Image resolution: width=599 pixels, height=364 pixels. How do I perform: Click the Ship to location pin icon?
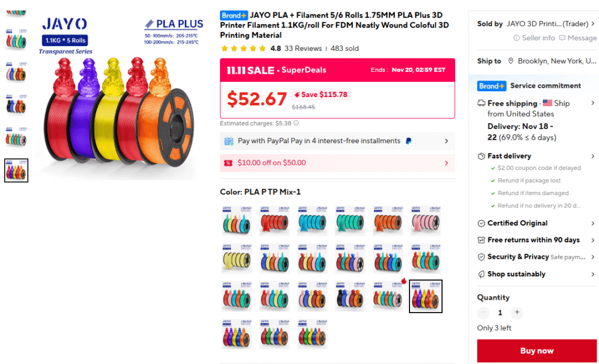(510, 61)
